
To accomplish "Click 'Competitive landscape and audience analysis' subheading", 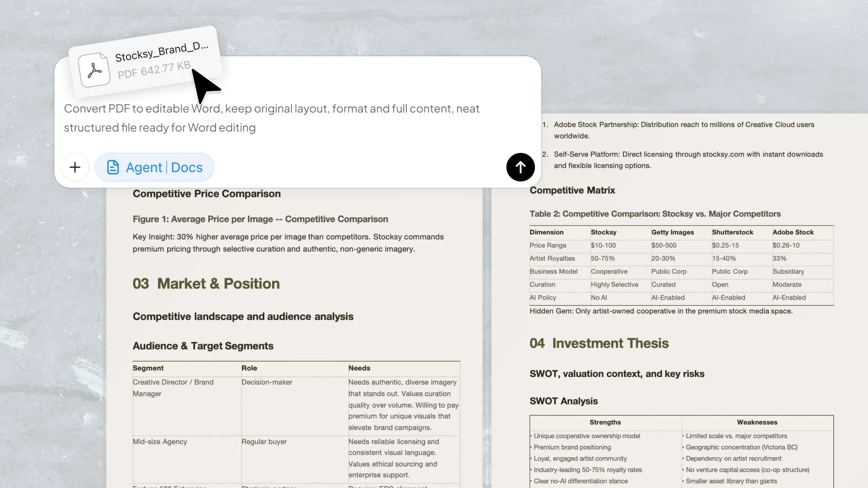I will [243, 316].
